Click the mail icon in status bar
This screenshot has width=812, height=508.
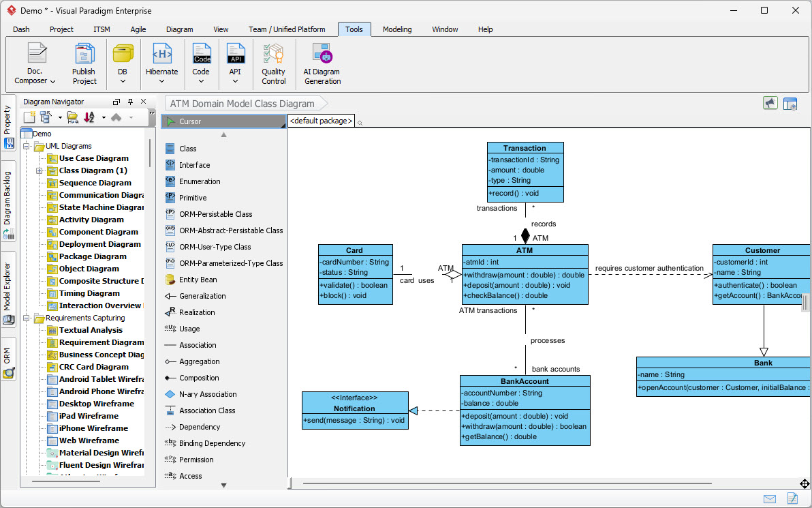click(770, 499)
